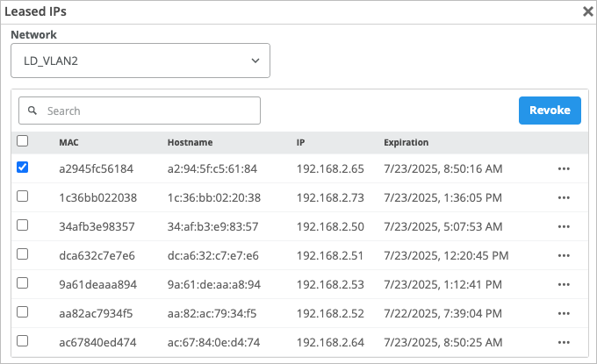Viewport: 597px width, 364px height.
Task: Open more options for MAC ac67840ed474 row
Action: [x=564, y=342]
